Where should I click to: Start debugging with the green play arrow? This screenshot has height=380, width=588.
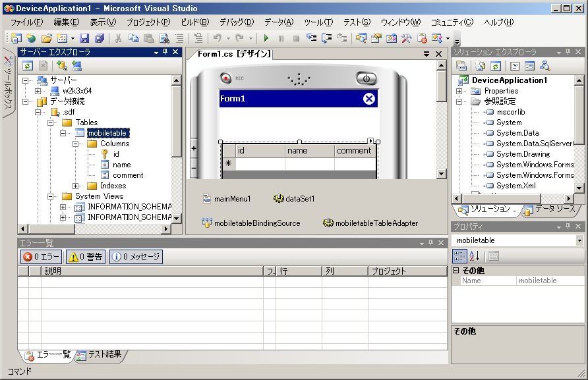[x=266, y=38]
